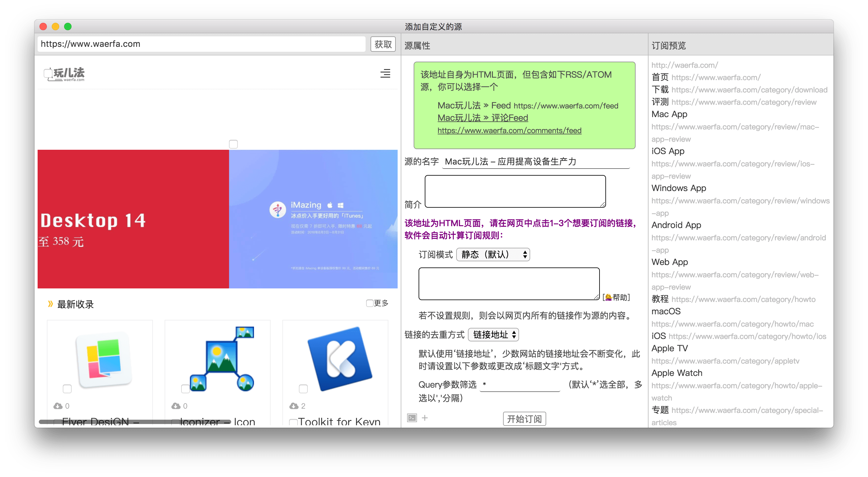
Task: Click the subscription rule text area
Action: pyautogui.click(x=509, y=283)
